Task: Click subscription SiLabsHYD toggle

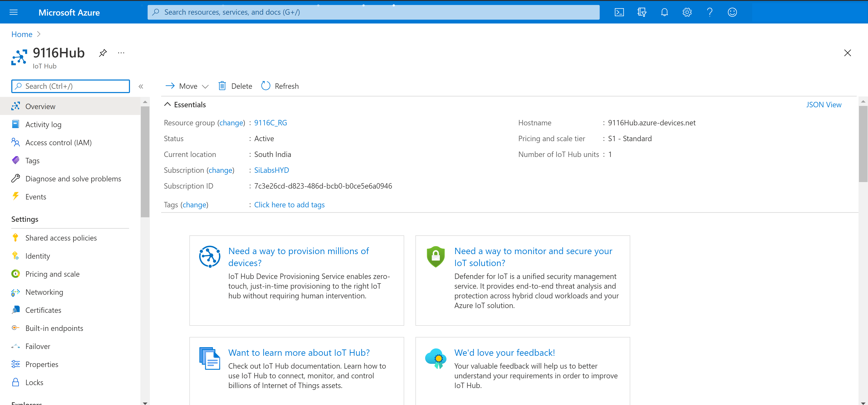Action: (271, 170)
